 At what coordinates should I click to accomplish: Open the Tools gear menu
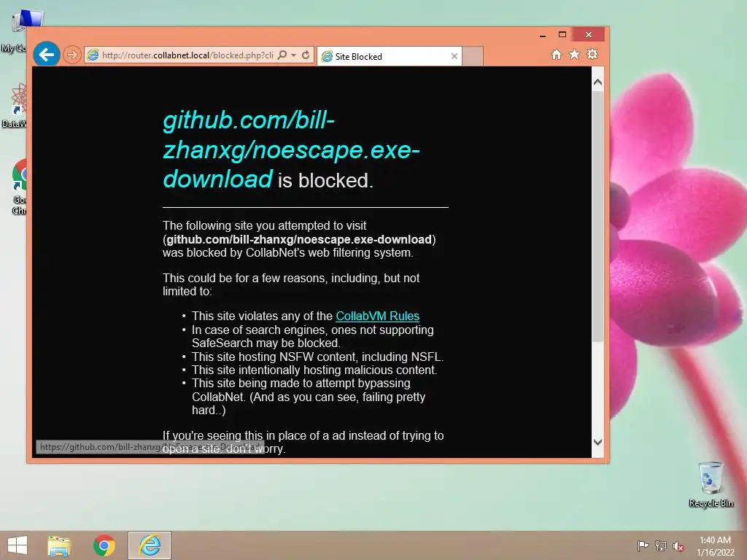(x=592, y=54)
